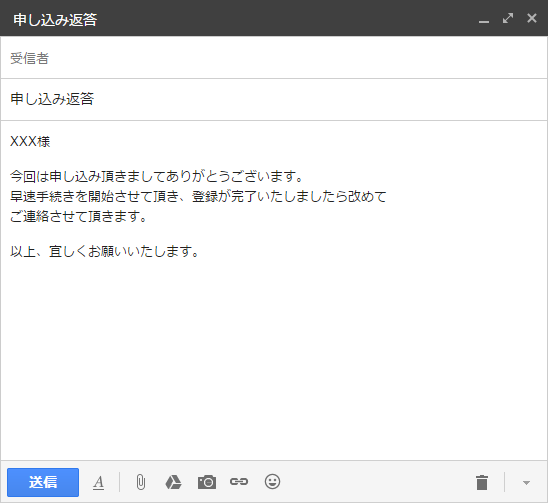Click the 申し込み返答 title bar text

coord(55,20)
